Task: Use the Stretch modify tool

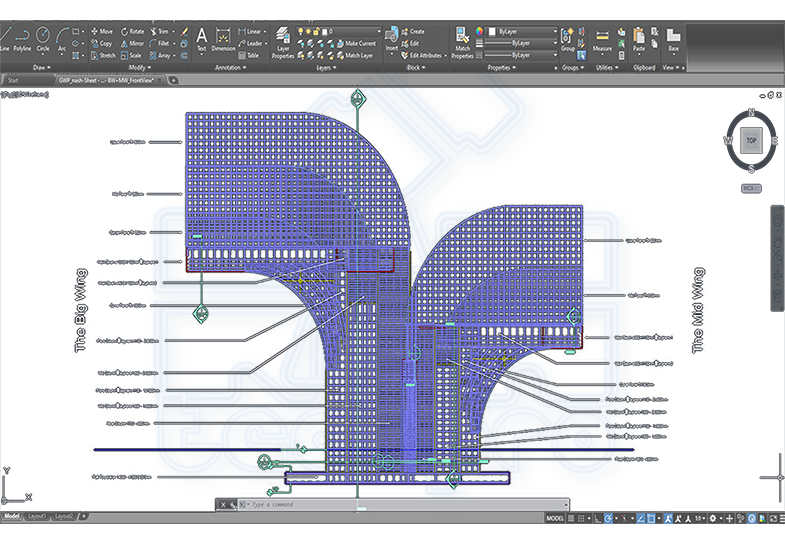Action: 103,56
